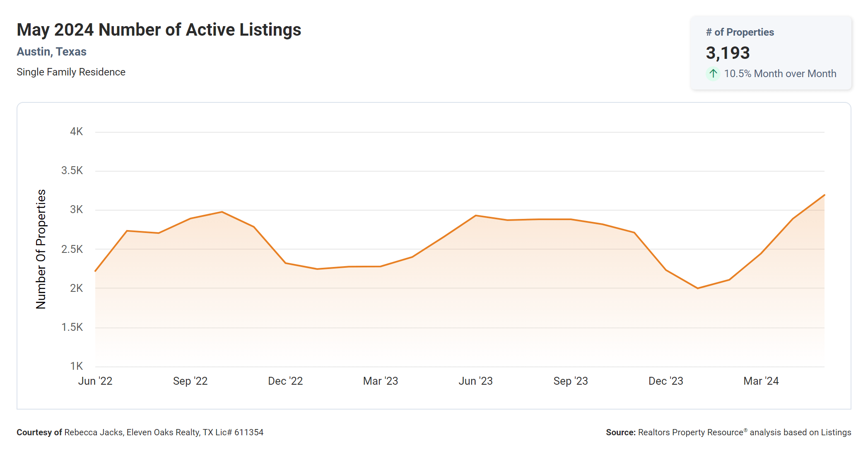Click the Austin, Texas subtitle

click(51, 52)
